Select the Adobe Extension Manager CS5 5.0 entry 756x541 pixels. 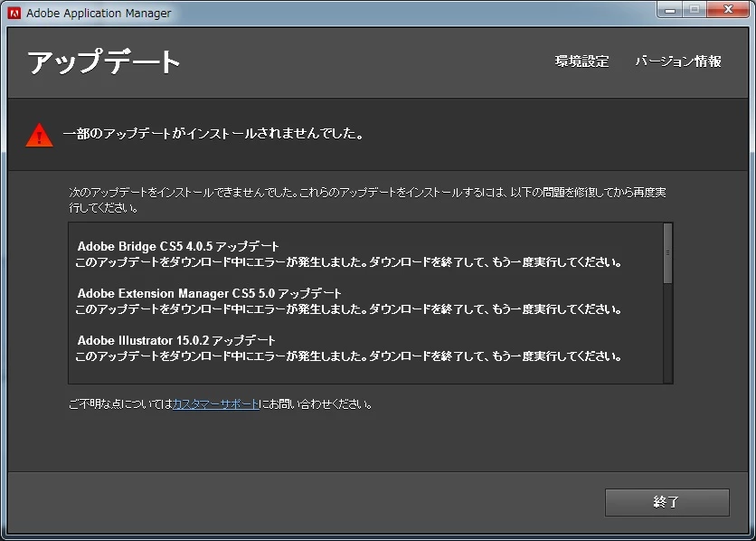209,293
